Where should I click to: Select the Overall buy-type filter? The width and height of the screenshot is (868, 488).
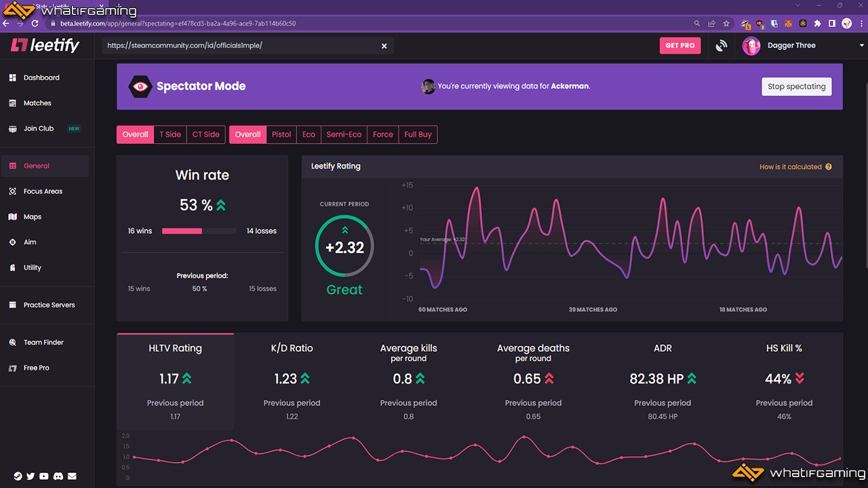point(248,134)
